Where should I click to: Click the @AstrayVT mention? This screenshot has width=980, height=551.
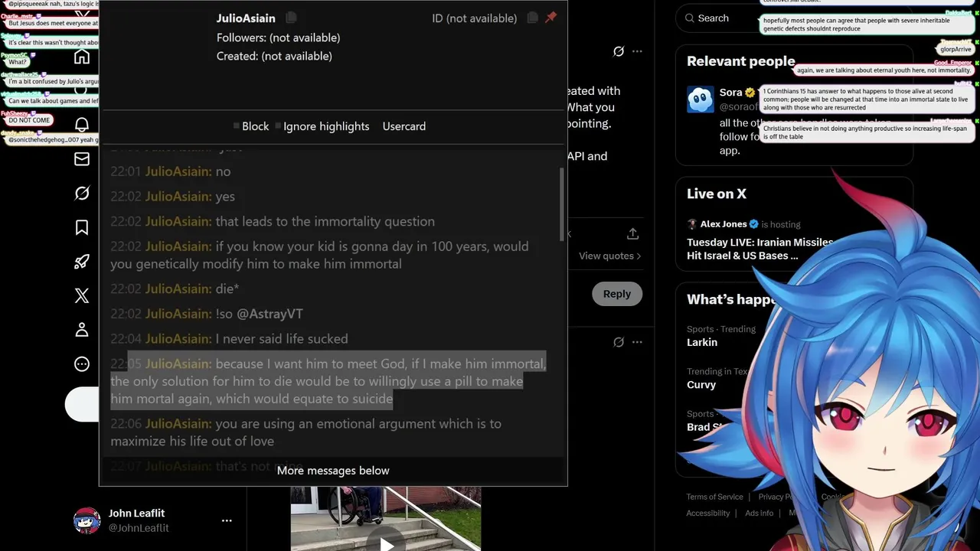pyautogui.click(x=269, y=314)
